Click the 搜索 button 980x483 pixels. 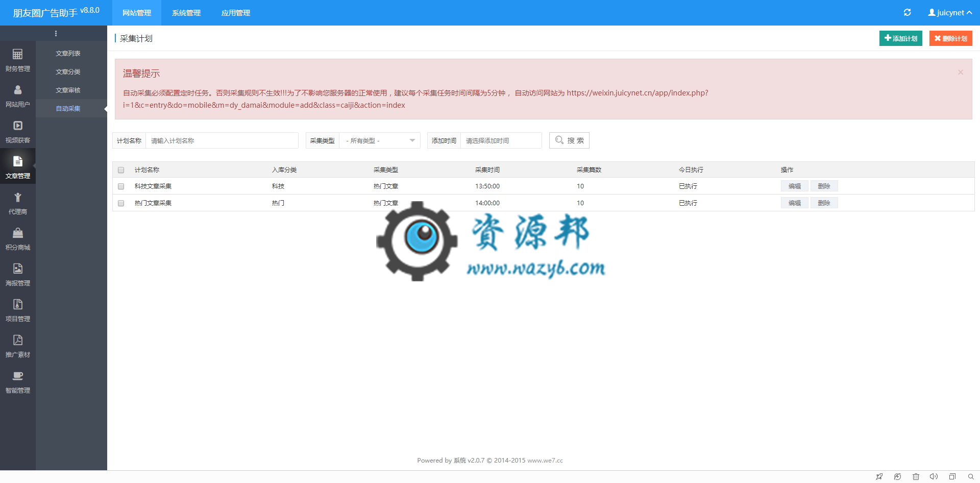[569, 140]
